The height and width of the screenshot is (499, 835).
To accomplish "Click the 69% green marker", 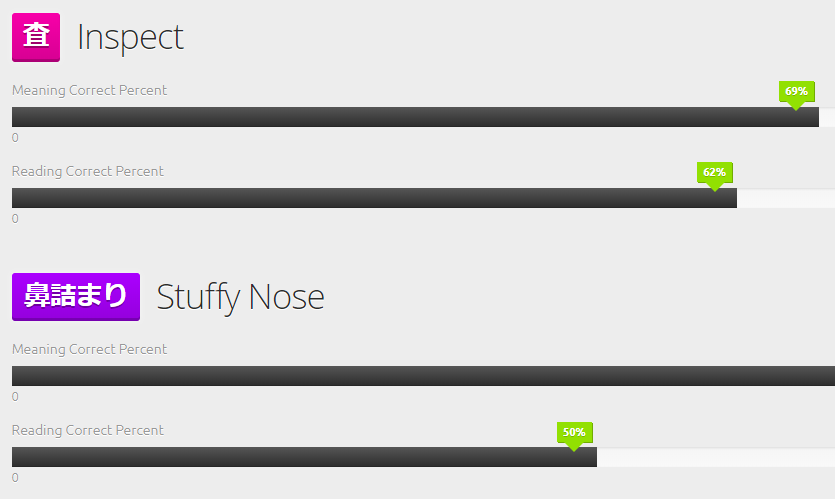I will pos(796,94).
